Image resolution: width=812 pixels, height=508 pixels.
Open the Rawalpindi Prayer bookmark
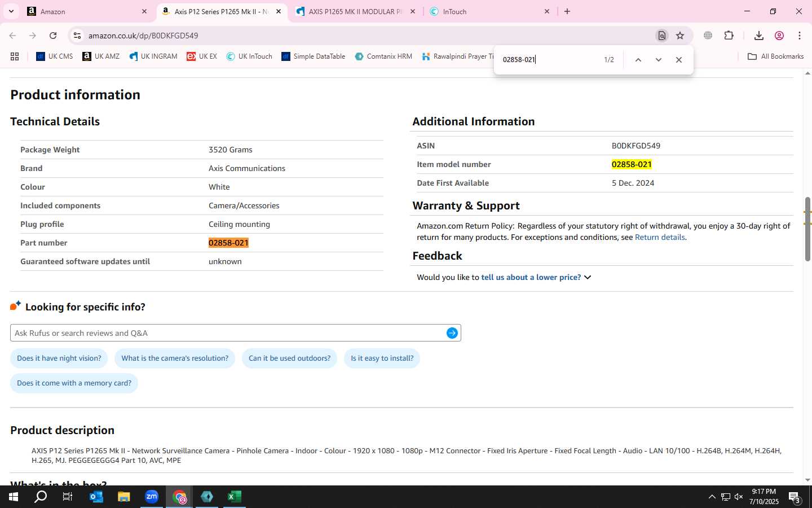[457, 56]
